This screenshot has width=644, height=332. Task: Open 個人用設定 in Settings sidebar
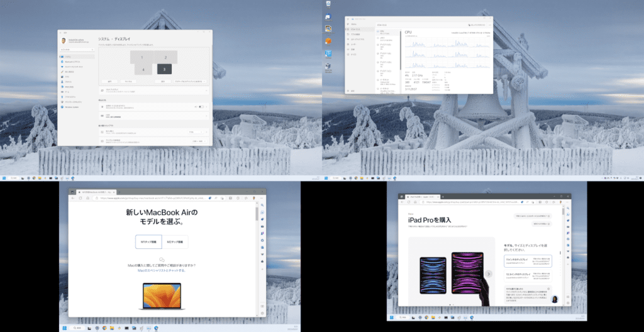point(77,72)
